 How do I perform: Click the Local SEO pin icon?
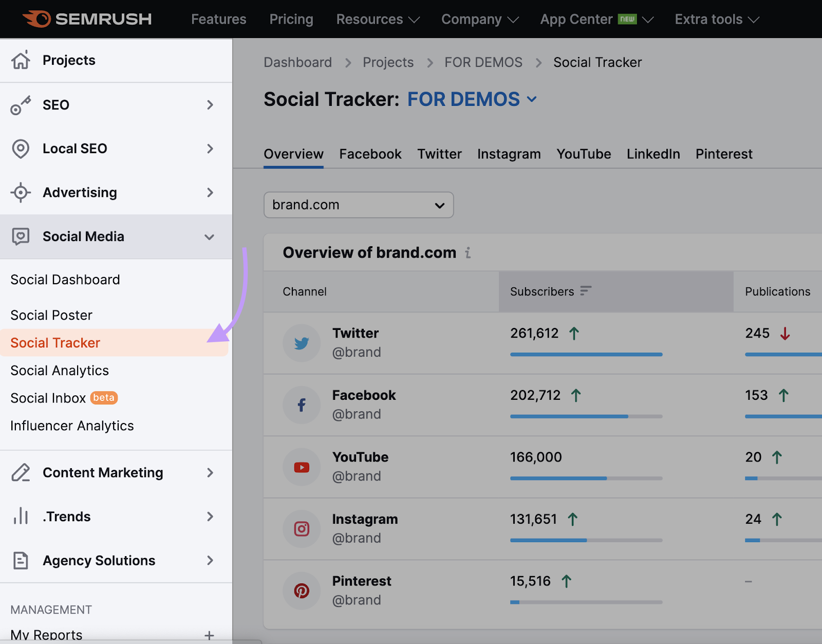pyautogui.click(x=21, y=149)
